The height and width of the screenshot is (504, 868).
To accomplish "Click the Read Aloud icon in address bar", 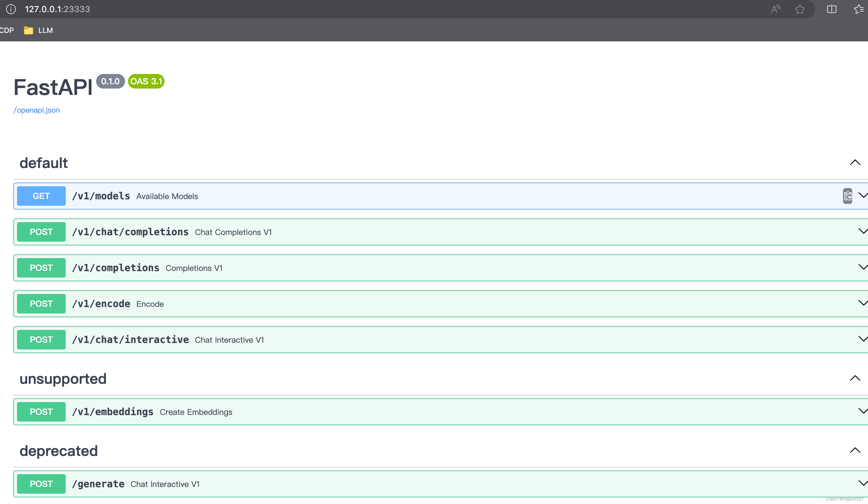I will coord(775,9).
